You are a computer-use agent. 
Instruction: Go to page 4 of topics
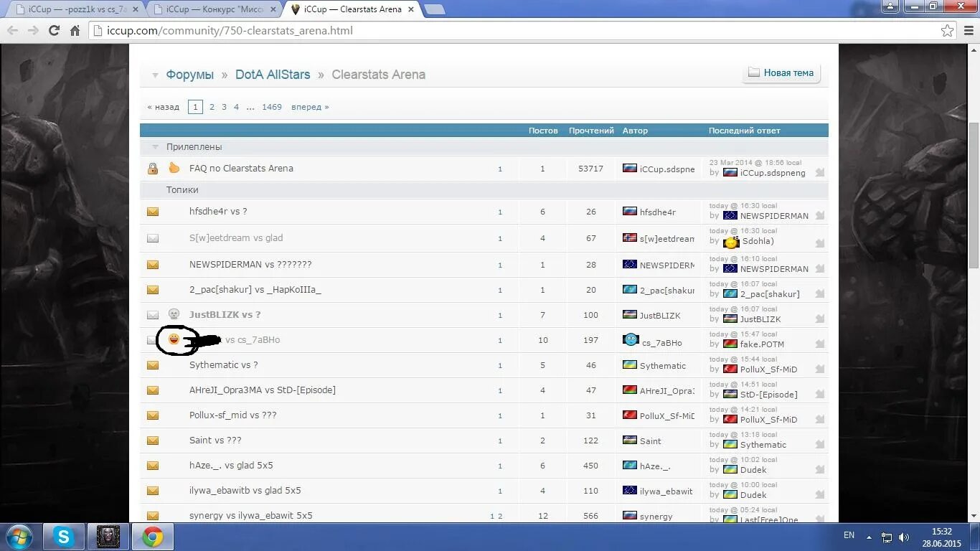click(236, 107)
